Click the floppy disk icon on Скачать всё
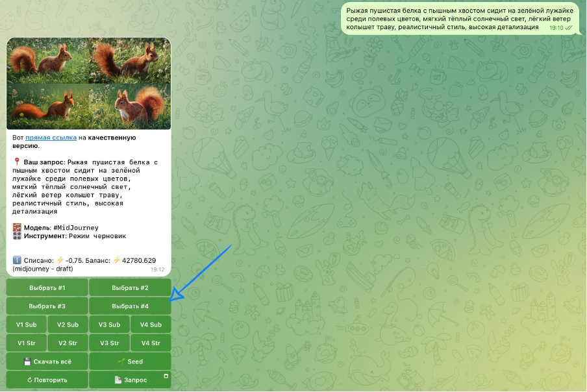 28,361
